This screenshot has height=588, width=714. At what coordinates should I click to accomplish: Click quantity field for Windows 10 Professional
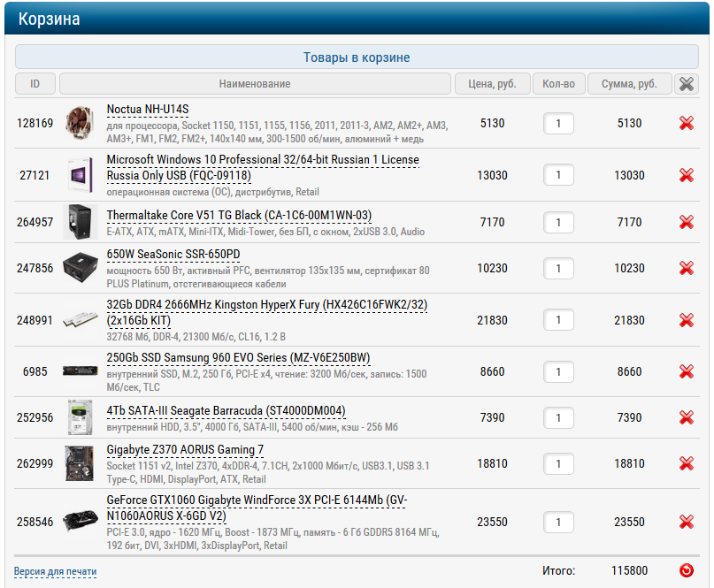558,175
